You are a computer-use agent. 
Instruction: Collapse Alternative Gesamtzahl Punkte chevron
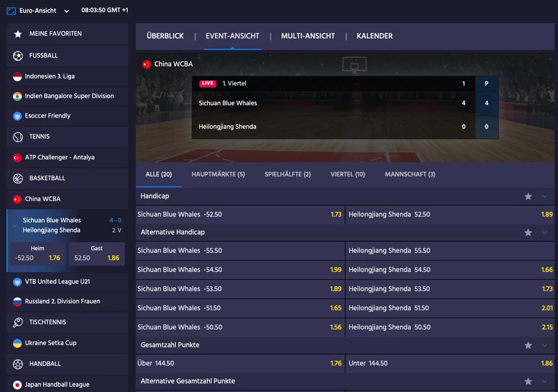(x=545, y=381)
